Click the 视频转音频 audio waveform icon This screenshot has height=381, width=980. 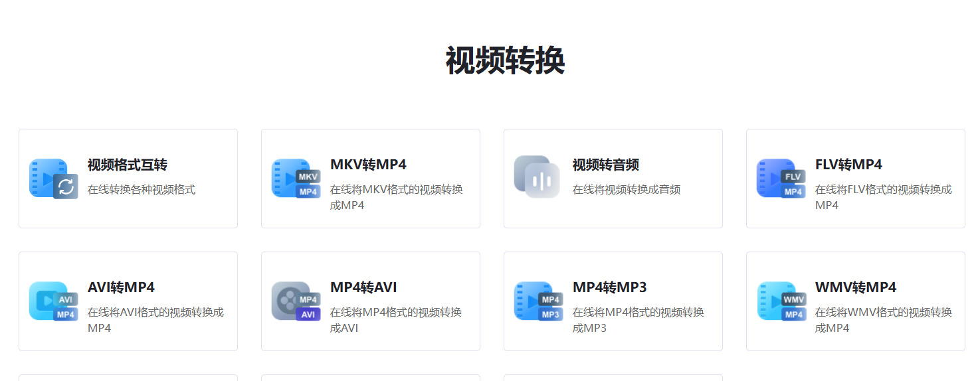click(x=537, y=177)
